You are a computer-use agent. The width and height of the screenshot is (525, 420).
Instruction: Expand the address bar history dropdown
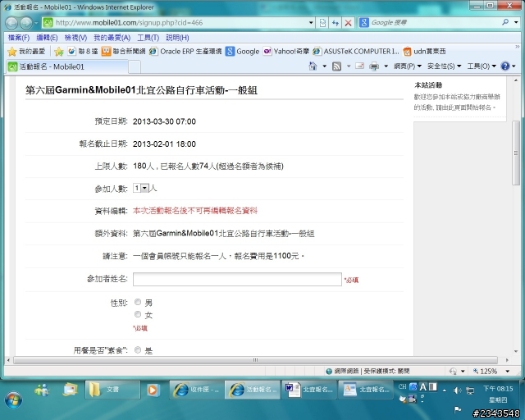coord(311,23)
